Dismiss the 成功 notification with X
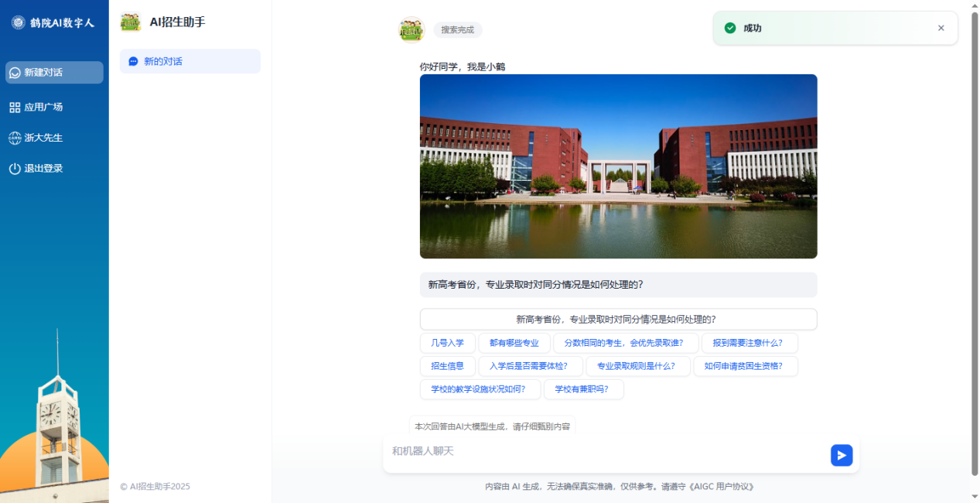The height and width of the screenshot is (503, 980). 941,28
